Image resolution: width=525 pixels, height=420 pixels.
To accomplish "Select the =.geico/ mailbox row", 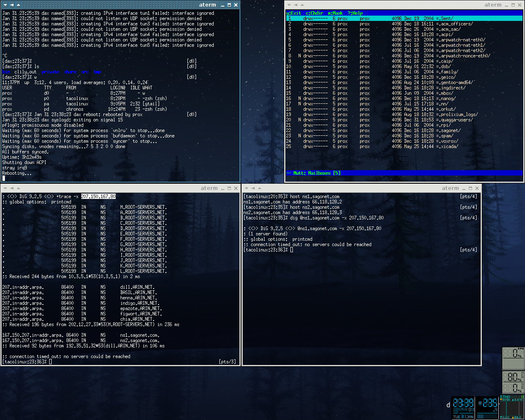I will point(404,77).
